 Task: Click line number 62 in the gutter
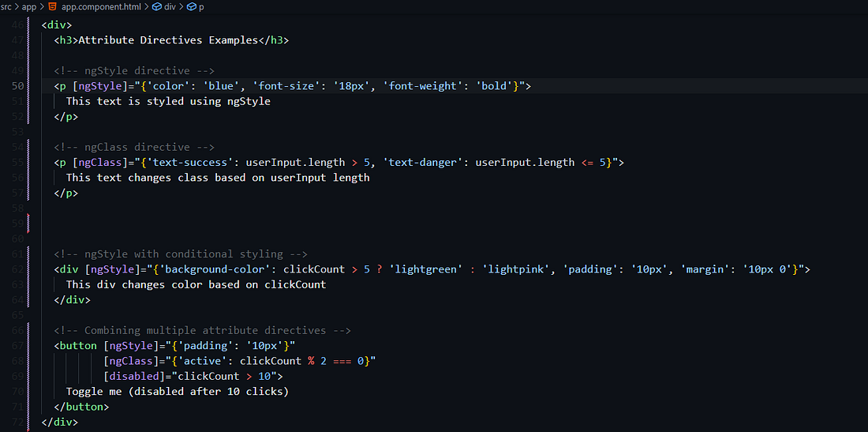(17, 270)
